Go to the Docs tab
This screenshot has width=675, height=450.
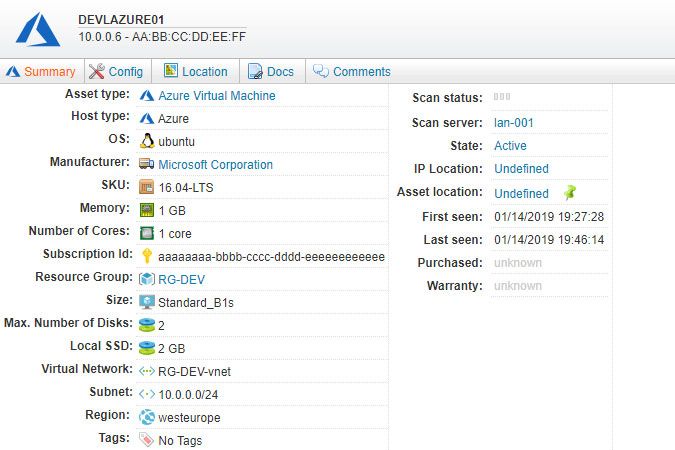point(271,72)
